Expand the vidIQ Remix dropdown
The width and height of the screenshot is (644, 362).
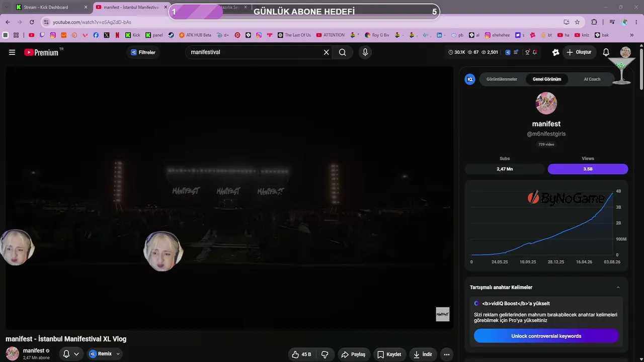[118, 354]
